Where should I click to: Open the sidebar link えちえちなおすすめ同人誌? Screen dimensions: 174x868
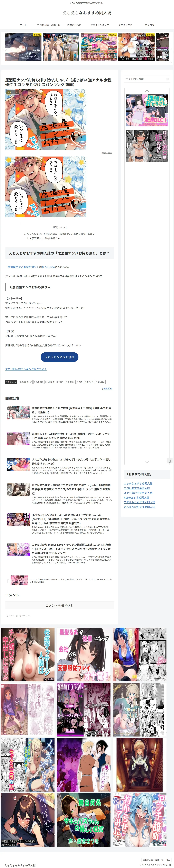tap(139, 507)
